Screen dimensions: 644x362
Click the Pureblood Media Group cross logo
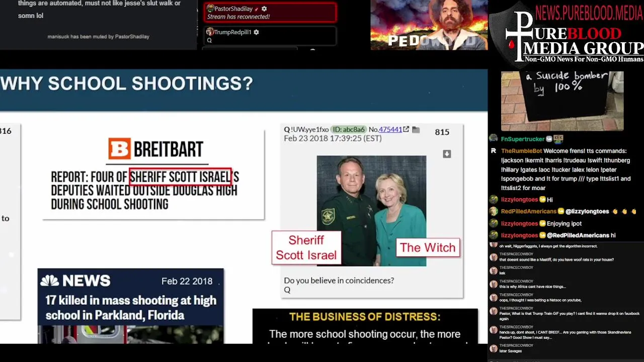(519, 38)
